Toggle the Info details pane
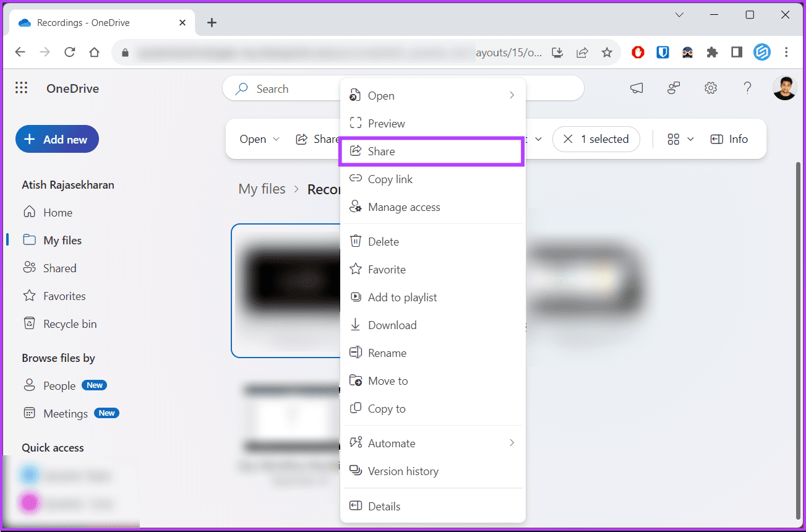 click(x=729, y=139)
